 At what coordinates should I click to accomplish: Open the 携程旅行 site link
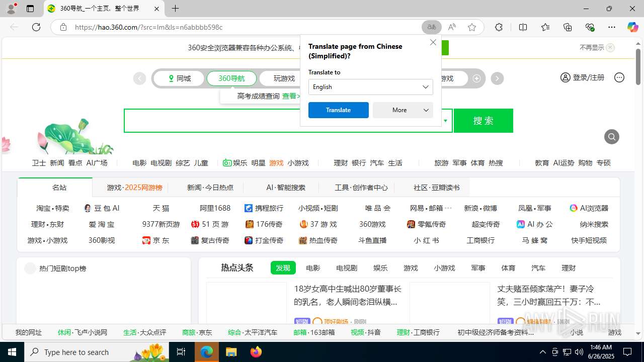[x=264, y=208]
